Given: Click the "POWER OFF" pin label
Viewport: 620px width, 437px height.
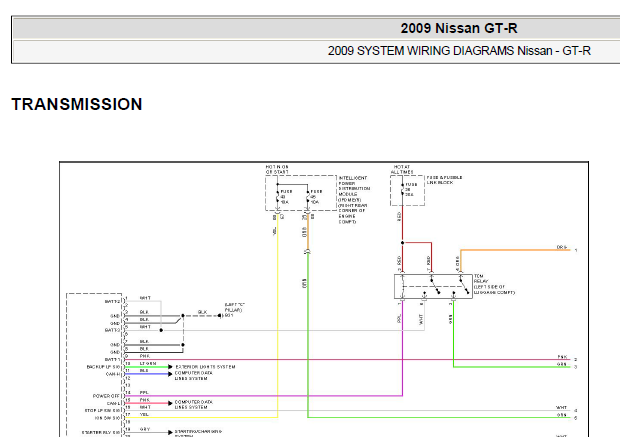Looking at the screenshot, I should (x=106, y=396).
